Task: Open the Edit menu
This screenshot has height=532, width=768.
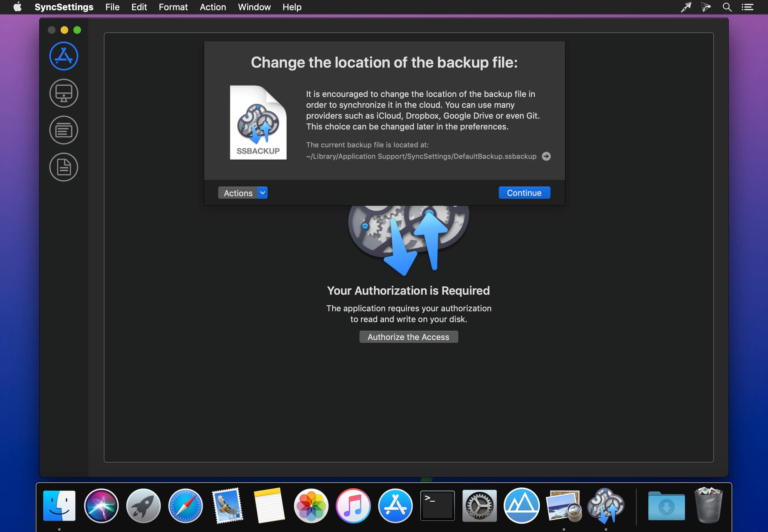Action: pyautogui.click(x=139, y=7)
